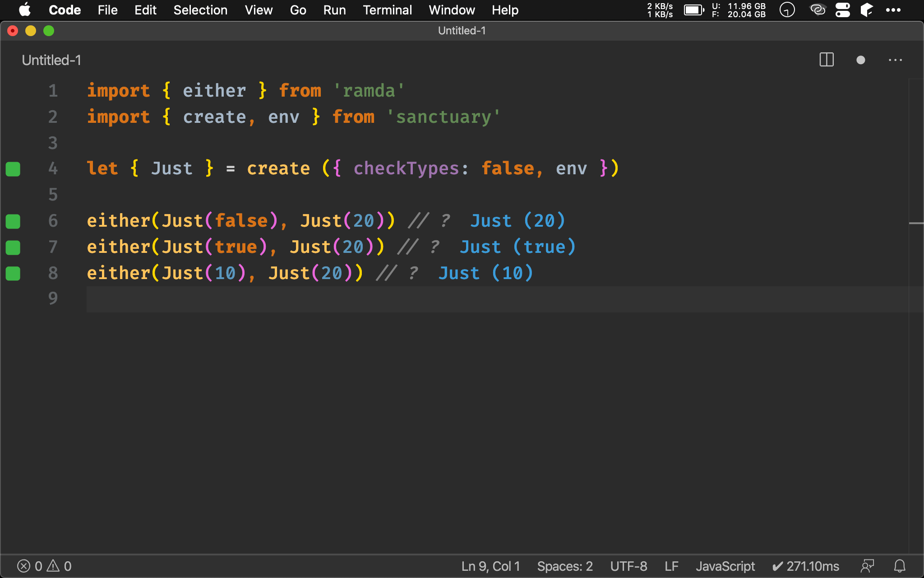Open the editor More Actions menu
The image size is (924, 578).
click(x=895, y=60)
